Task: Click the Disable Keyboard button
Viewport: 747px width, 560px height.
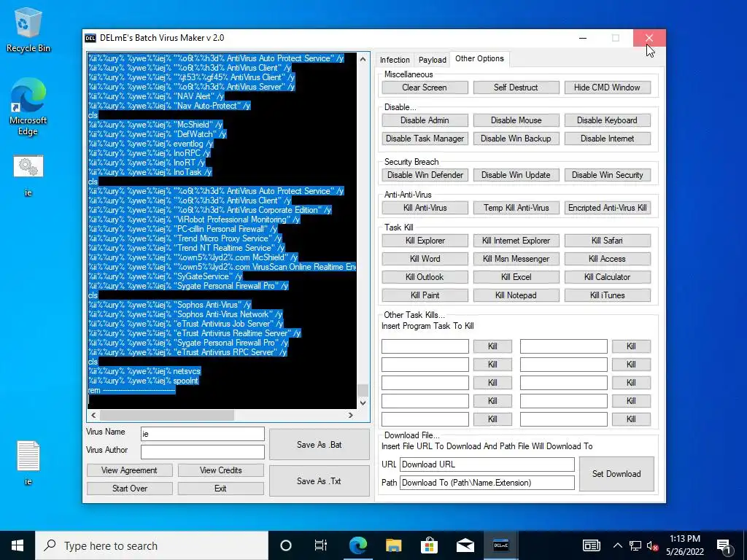Action: pyautogui.click(x=607, y=120)
